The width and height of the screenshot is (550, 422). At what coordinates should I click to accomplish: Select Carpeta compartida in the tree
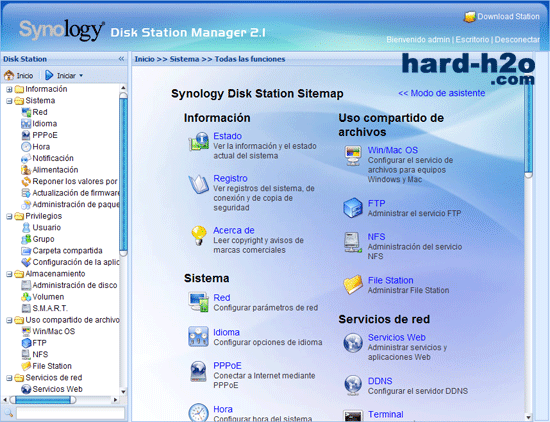coord(67,250)
